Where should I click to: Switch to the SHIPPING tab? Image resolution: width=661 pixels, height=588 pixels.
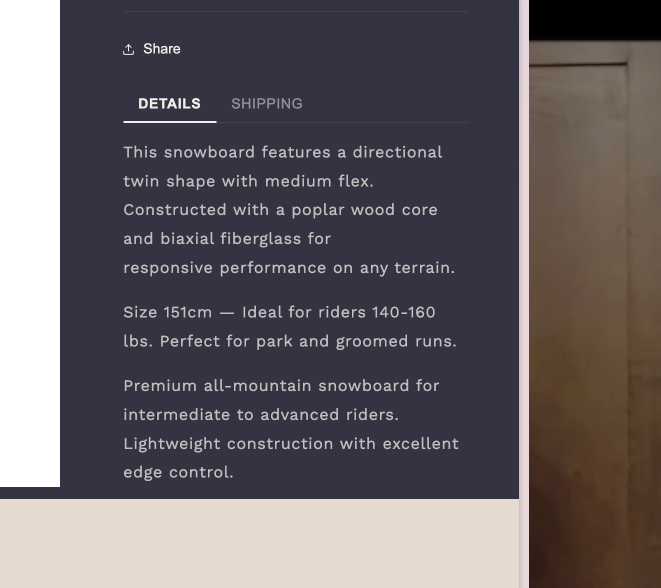266,104
